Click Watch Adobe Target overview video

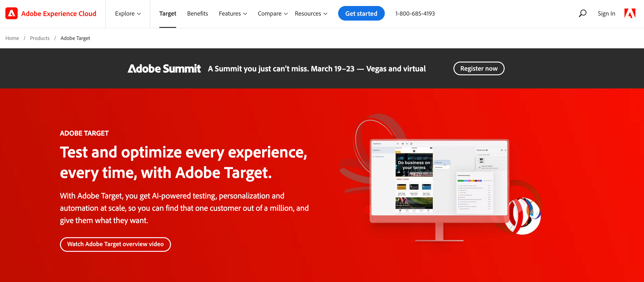pyautogui.click(x=115, y=244)
